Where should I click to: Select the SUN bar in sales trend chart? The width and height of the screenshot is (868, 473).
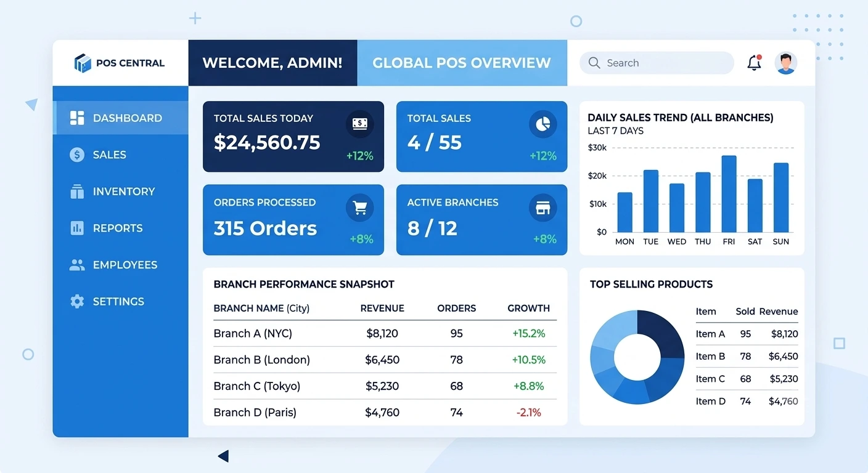tap(781, 197)
